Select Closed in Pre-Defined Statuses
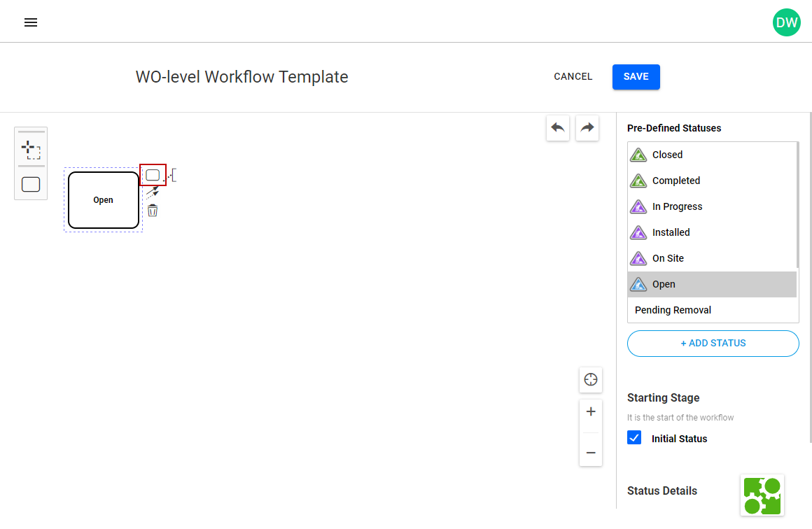The width and height of the screenshot is (812, 529). pos(712,155)
